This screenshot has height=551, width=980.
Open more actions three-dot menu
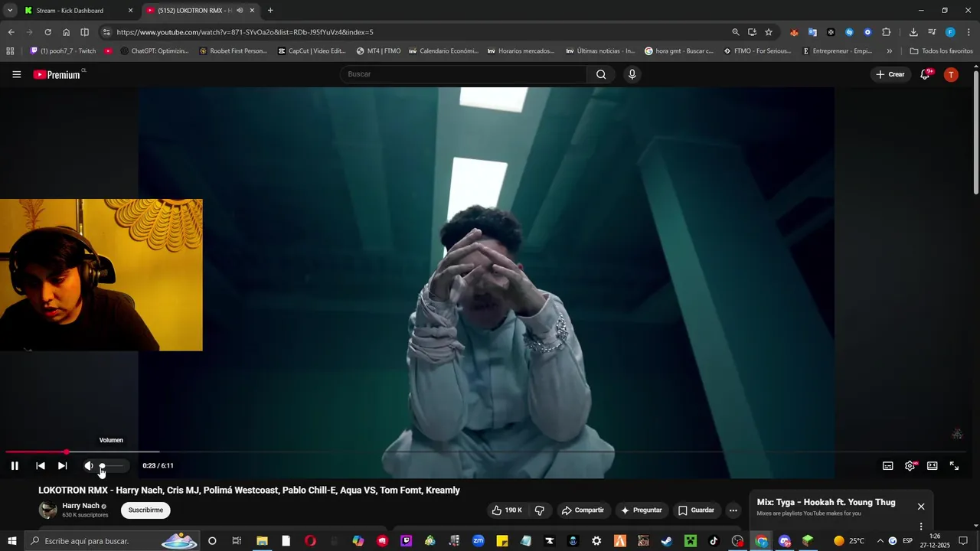[x=733, y=510]
